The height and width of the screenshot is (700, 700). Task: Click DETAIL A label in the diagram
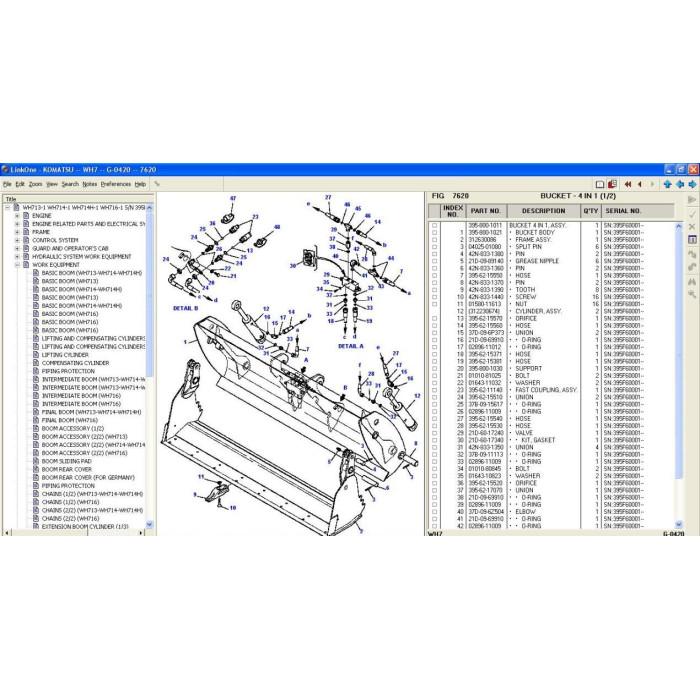(x=351, y=346)
